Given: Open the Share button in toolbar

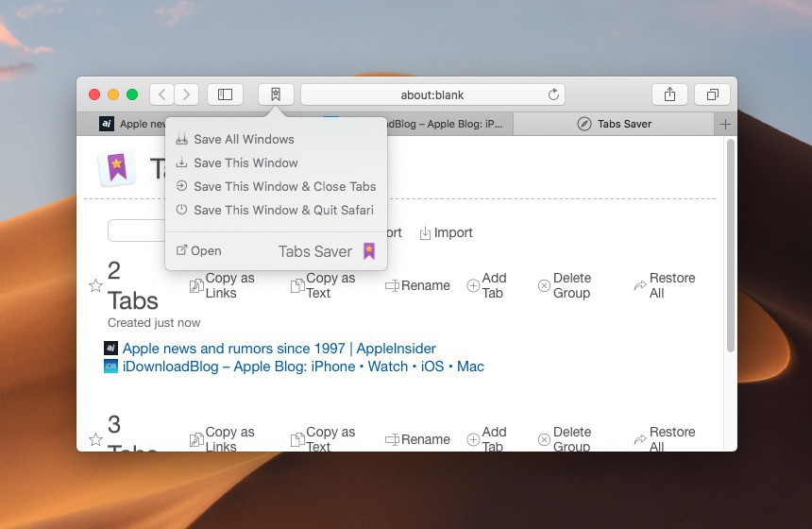Looking at the screenshot, I should pyautogui.click(x=669, y=94).
